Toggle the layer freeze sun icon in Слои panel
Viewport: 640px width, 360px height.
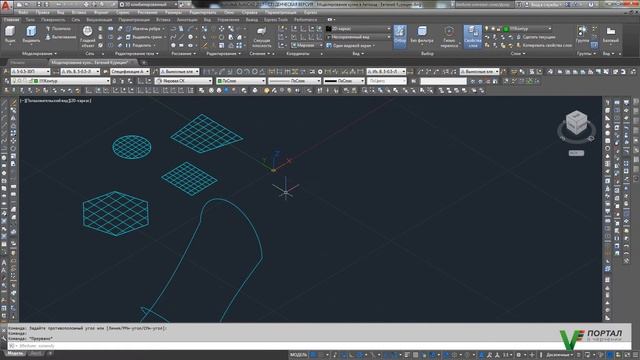tap(493, 29)
